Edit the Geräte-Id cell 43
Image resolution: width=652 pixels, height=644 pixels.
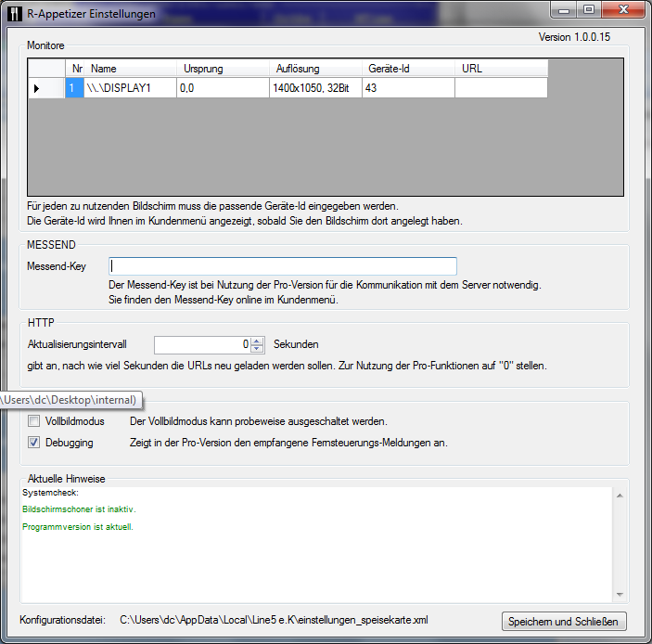[408, 88]
